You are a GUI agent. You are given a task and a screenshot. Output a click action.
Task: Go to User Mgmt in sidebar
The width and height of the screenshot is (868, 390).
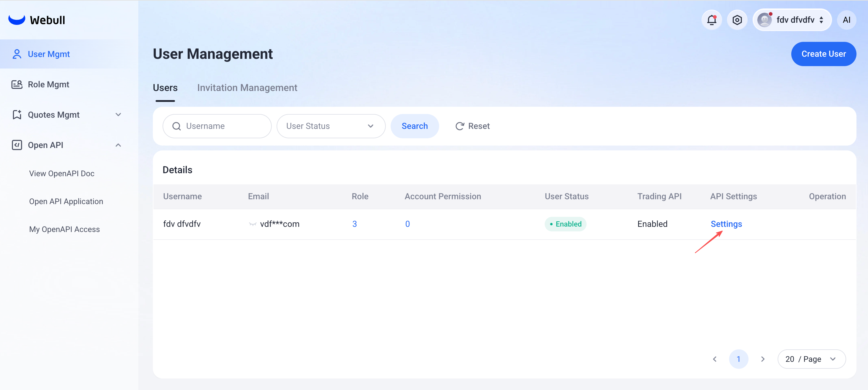[69, 54]
